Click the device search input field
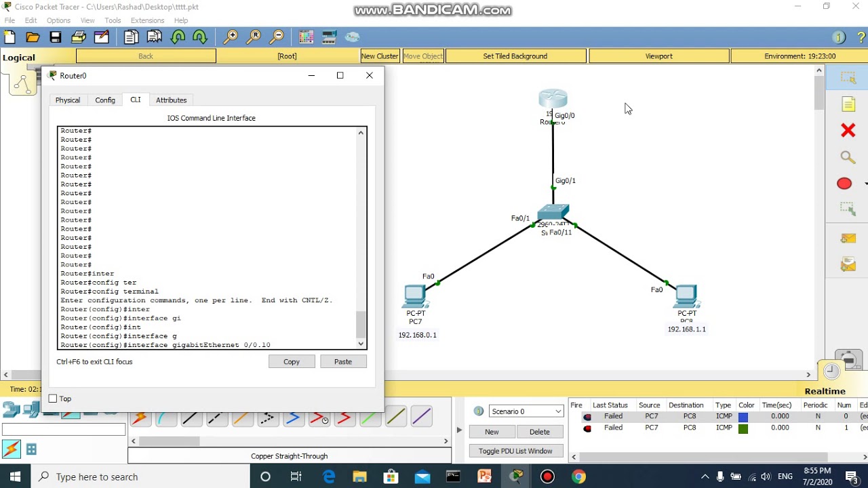 (x=64, y=429)
